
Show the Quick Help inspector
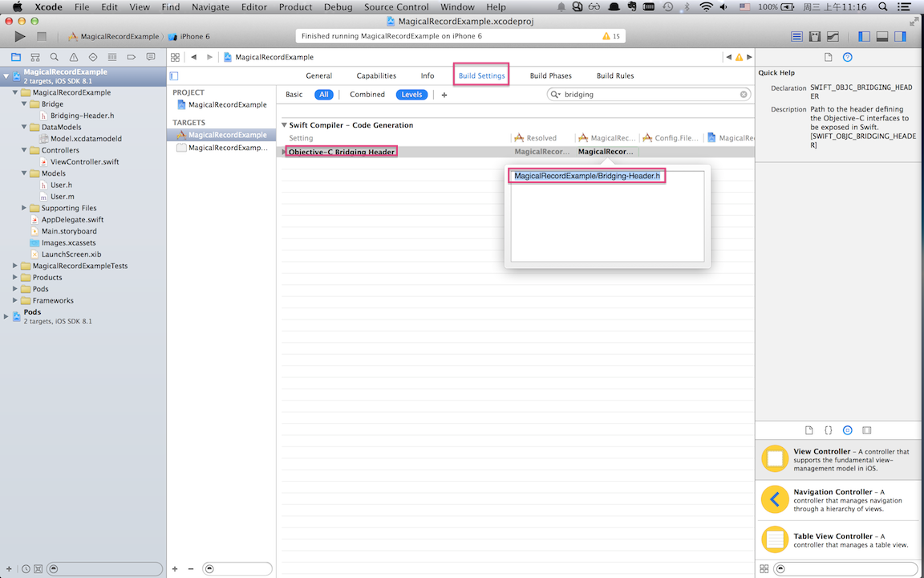[847, 57]
